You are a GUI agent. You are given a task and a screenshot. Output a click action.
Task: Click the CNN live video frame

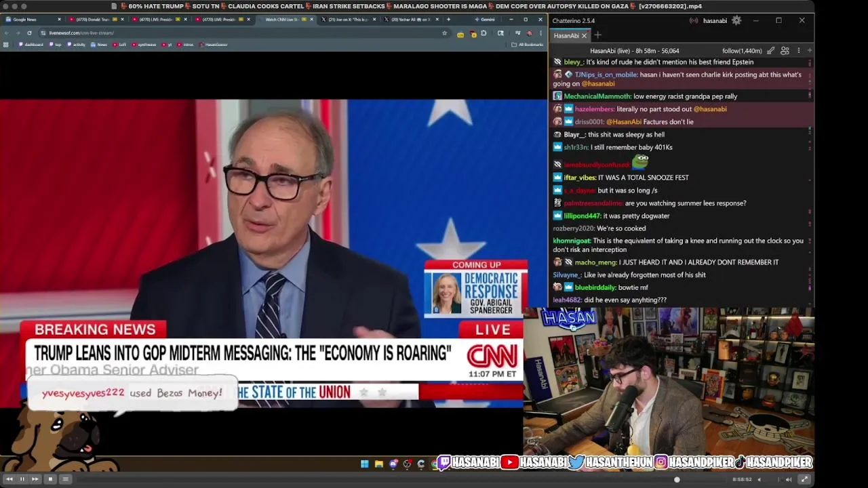pyautogui.click(x=262, y=253)
